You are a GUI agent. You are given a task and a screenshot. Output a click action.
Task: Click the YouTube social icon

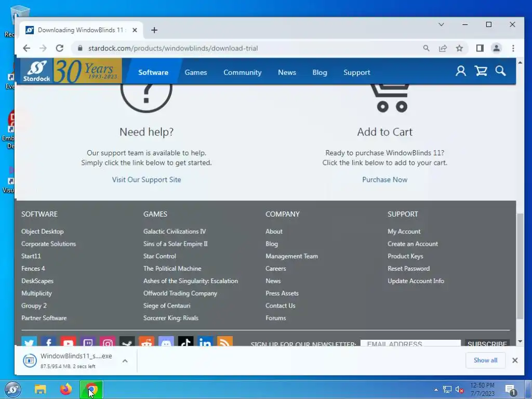pyautogui.click(x=68, y=341)
